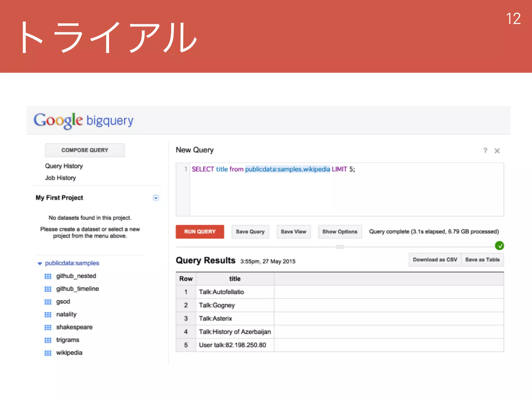Click the github_timeline table icon
Viewport: 532px width, 399px height.
48,289
